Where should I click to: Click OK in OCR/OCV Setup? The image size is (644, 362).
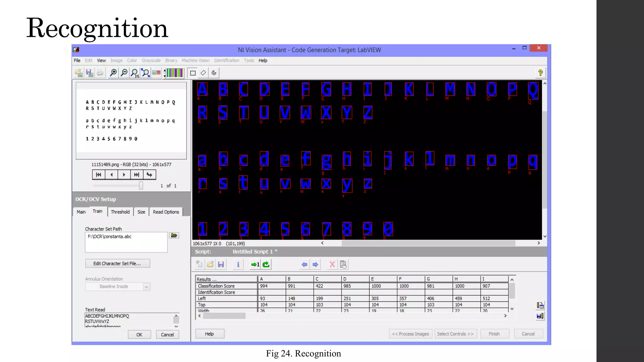(x=139, y=334)
